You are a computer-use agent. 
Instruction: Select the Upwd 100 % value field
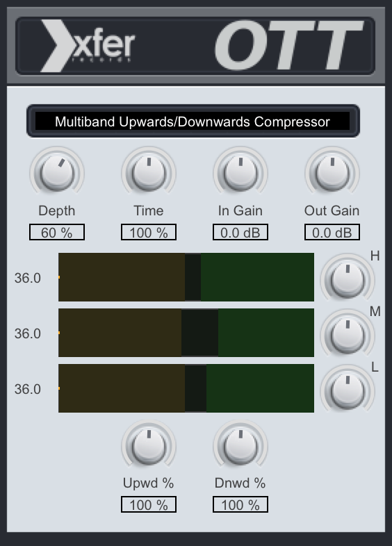[149, 504]
